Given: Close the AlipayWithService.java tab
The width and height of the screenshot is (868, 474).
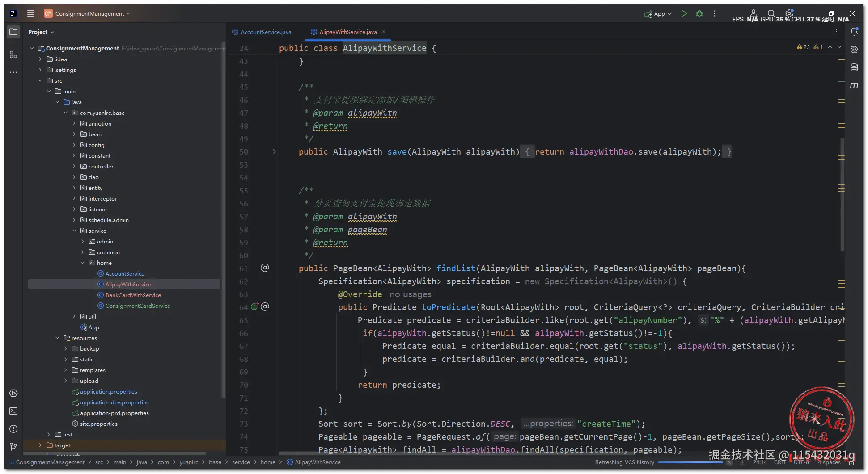Looking at the screenshot, I should [x=384, y=32].
